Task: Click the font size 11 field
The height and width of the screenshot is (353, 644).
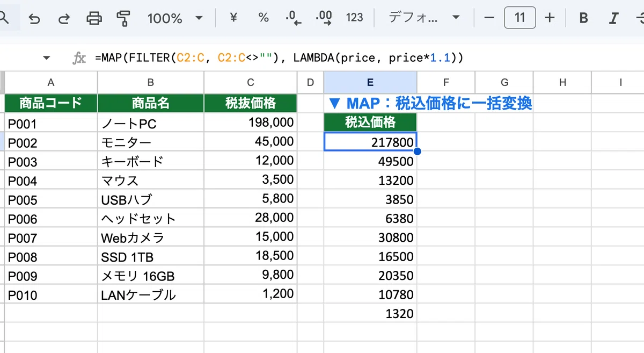Action: point(519,18)
